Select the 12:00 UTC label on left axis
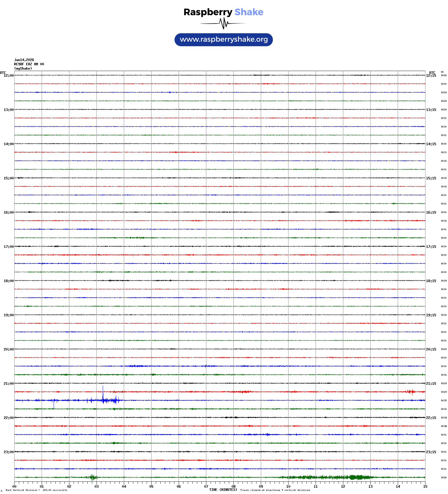Screen dimensions: 448x494 pos(9,76)
